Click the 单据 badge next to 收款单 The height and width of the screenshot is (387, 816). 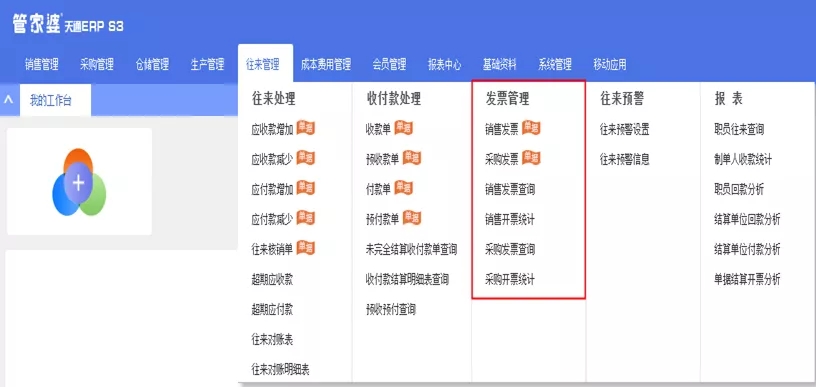403,128
